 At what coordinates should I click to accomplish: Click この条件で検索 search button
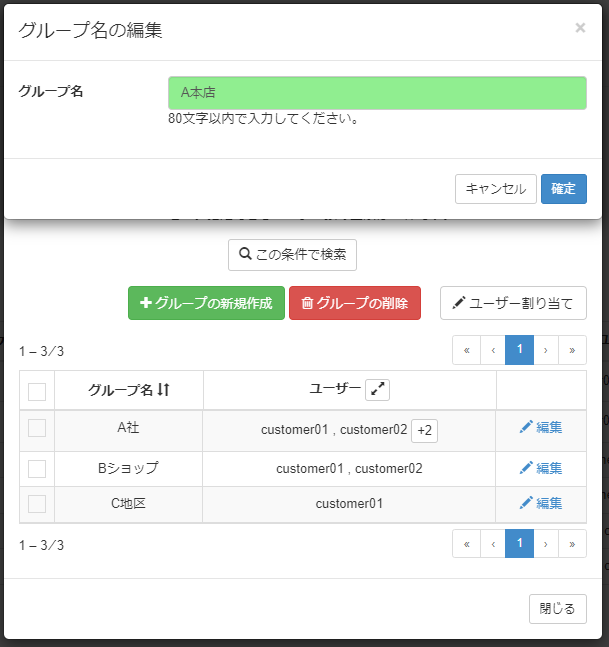click(292, 255)
